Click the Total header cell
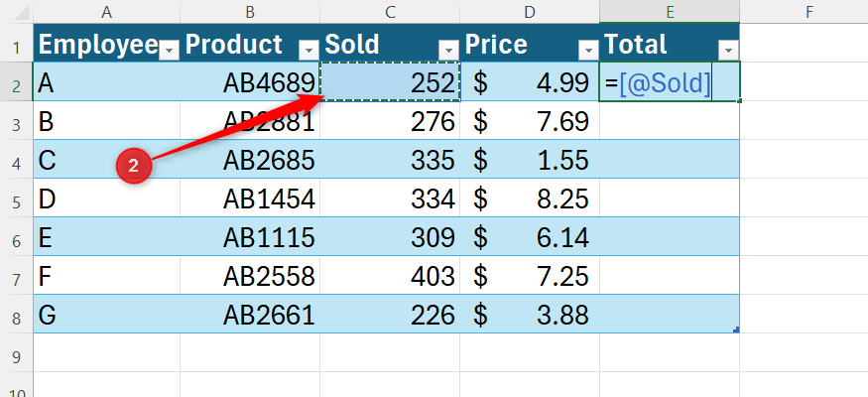Image resolution: width=868 pixels, height=397 pixels. point(670,44)
